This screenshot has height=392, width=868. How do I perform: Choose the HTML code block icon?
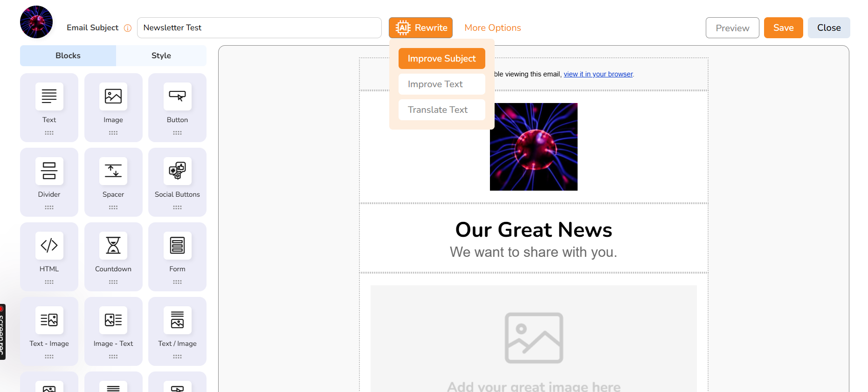pyautogui.click(x=49, y=245)
